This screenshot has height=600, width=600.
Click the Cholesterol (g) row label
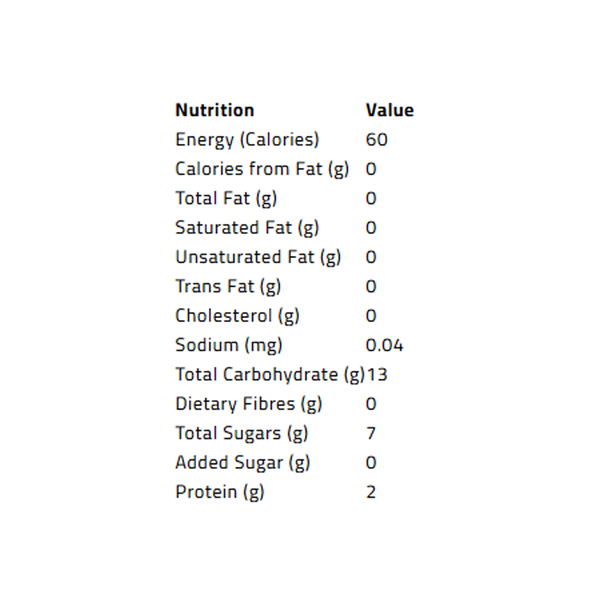pos(237,316)
